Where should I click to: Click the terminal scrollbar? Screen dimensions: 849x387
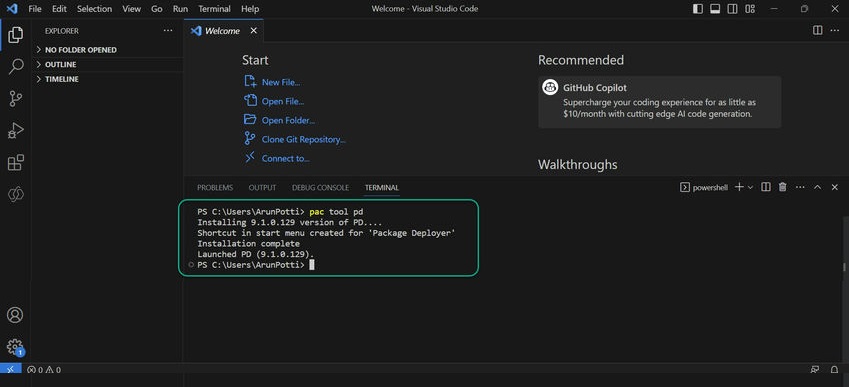(x=844, y=267)
